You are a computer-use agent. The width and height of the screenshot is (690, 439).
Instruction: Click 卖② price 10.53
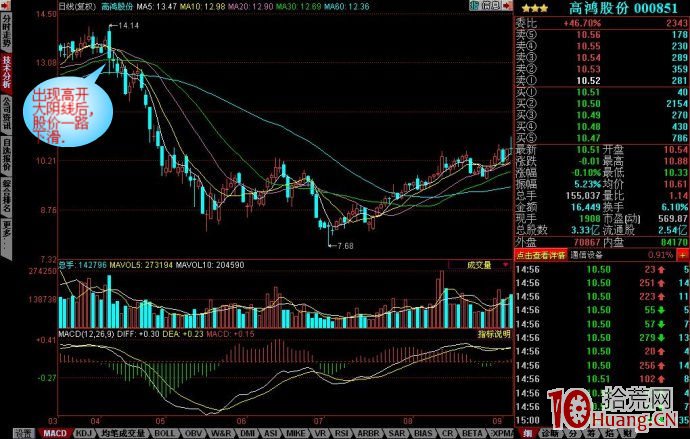click(x=588, y=69)
